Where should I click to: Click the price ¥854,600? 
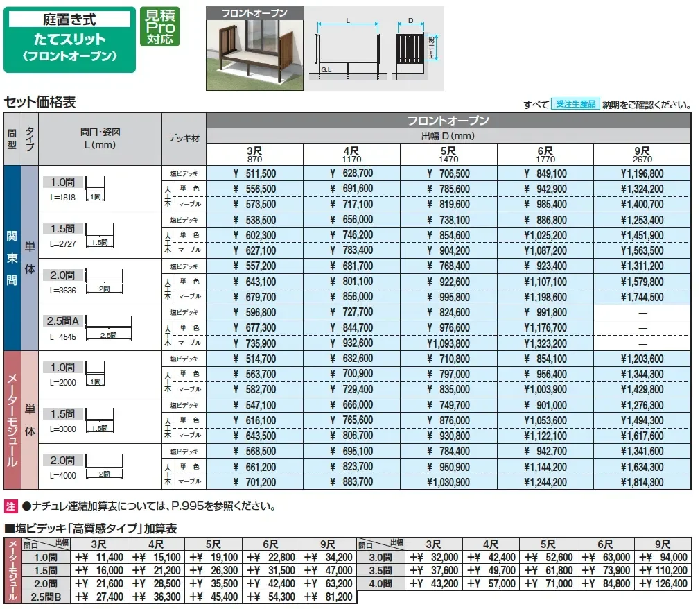pyautogui.click(x=448, y=235)
